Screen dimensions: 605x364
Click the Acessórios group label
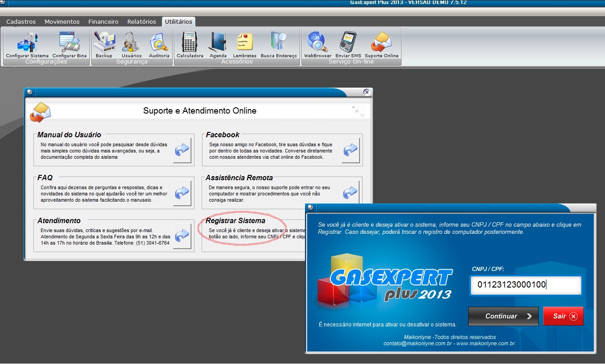[237, 62]
